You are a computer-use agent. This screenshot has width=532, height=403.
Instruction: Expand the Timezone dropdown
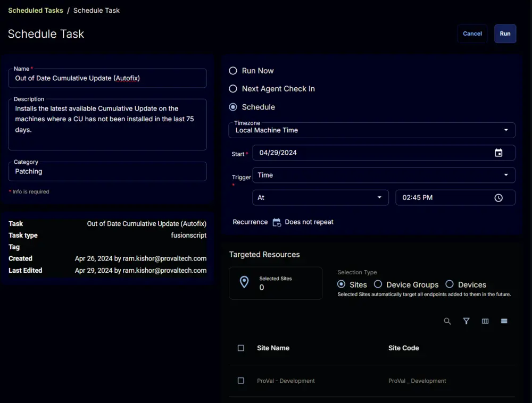click(x=371, y=130)
